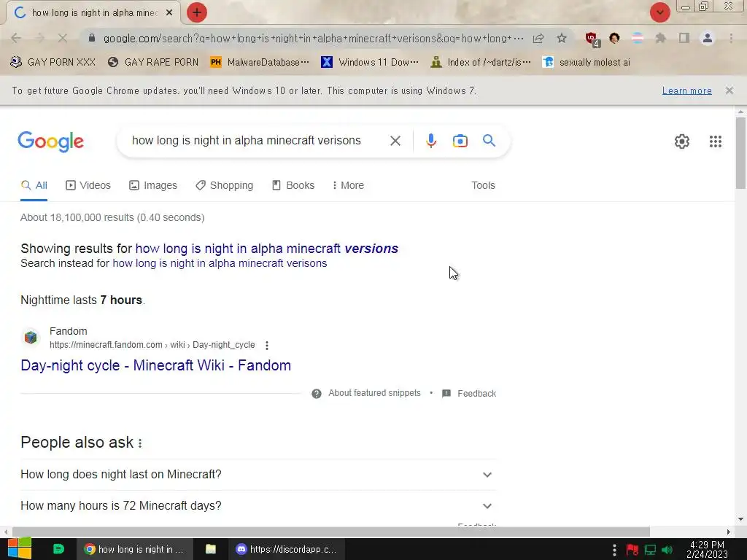Click the vertical scrollbar thumb

click(740, 152)
